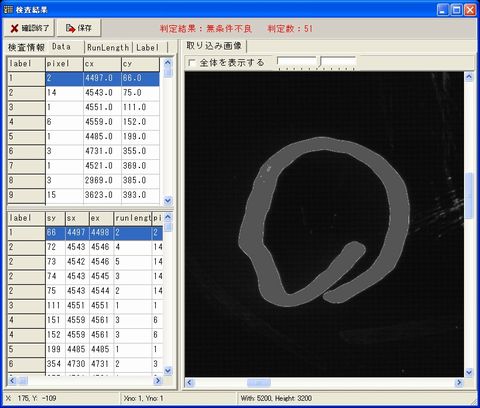Open the app icon in title bar

click(8, 9)
